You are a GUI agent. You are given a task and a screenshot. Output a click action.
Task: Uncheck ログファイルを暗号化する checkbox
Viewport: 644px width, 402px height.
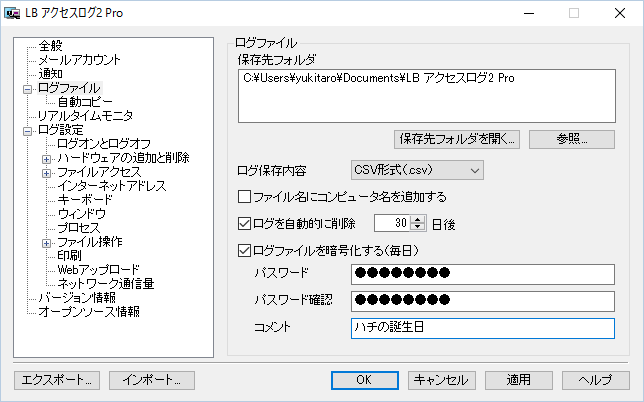coord(244,250)
